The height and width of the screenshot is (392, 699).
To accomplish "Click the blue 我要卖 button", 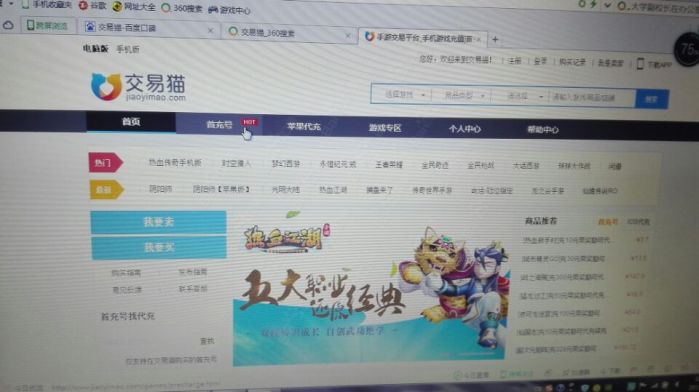I will pyautogui.click(x=158, y=222).
